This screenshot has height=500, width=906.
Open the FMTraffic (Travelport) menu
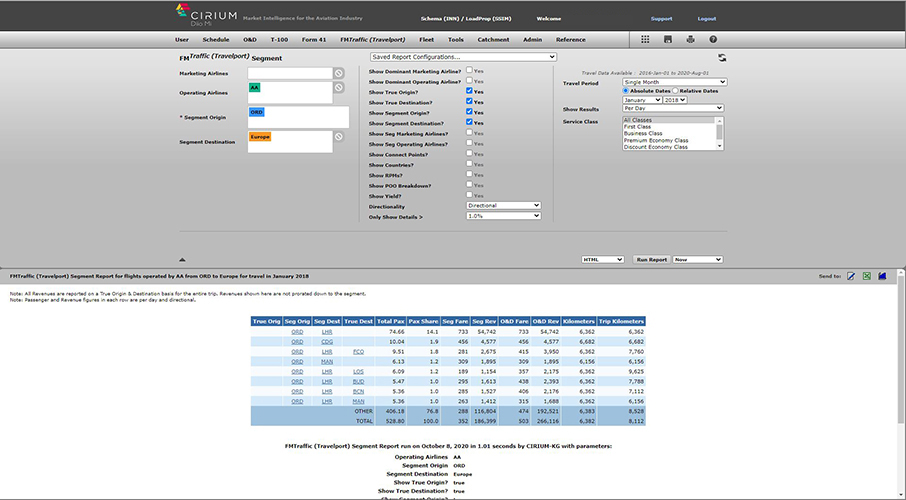point(373,40)
